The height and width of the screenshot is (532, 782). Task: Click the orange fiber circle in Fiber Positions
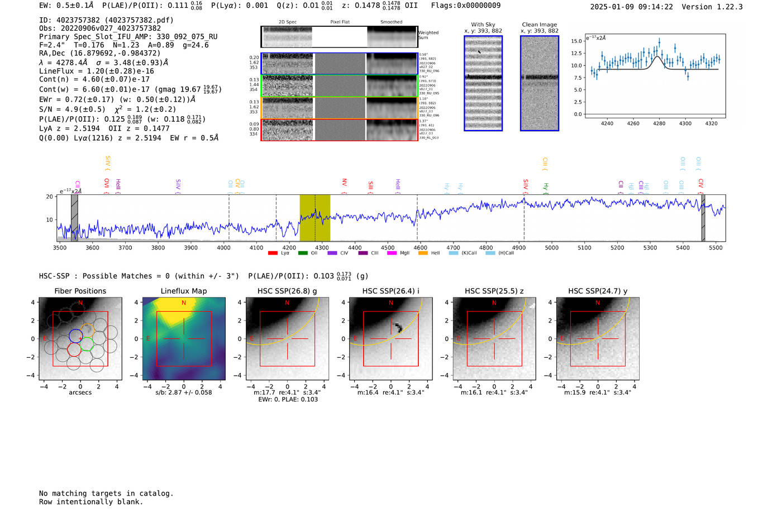tap(88, 330)
